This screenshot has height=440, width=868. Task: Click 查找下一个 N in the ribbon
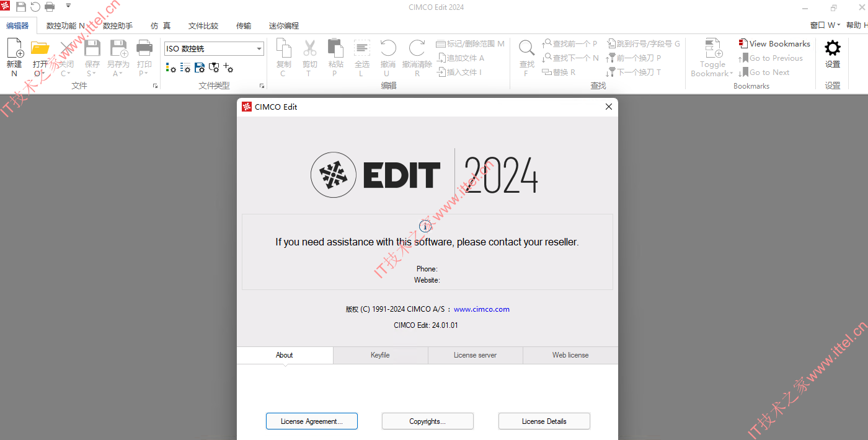coord(570,58)
